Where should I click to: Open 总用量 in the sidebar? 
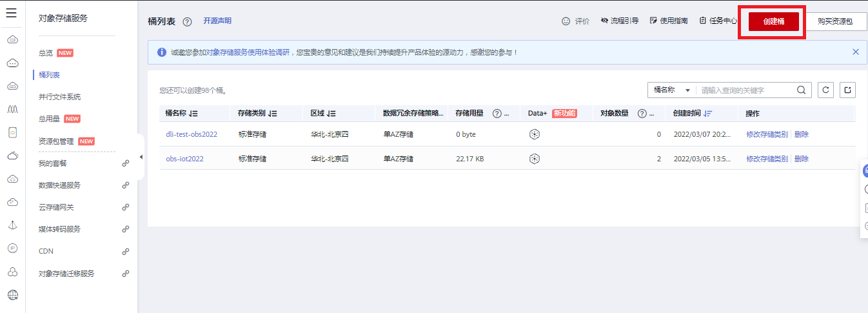pyautogui.click(x=49, y=119)
